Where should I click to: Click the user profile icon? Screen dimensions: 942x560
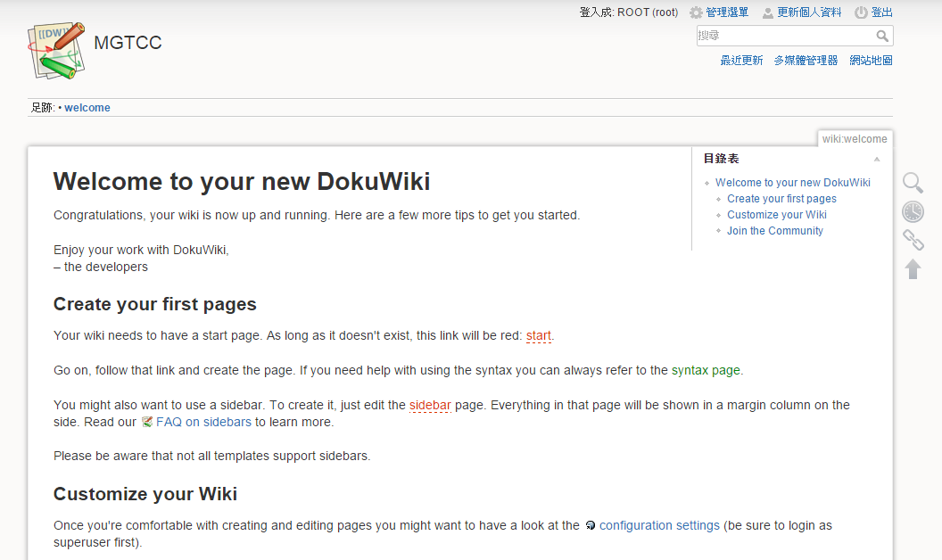768,12
